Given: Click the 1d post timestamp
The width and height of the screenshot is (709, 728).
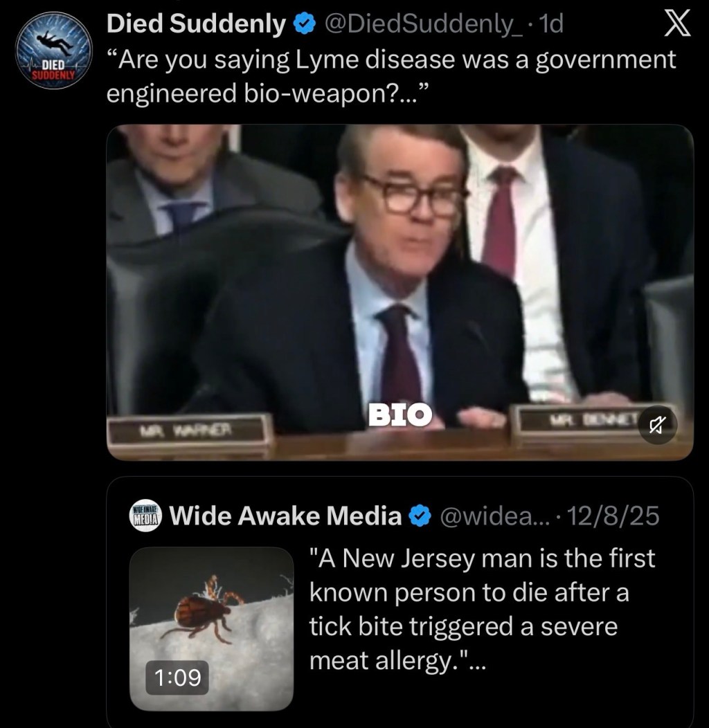Looking at the screenshot, I should [550, 24].
